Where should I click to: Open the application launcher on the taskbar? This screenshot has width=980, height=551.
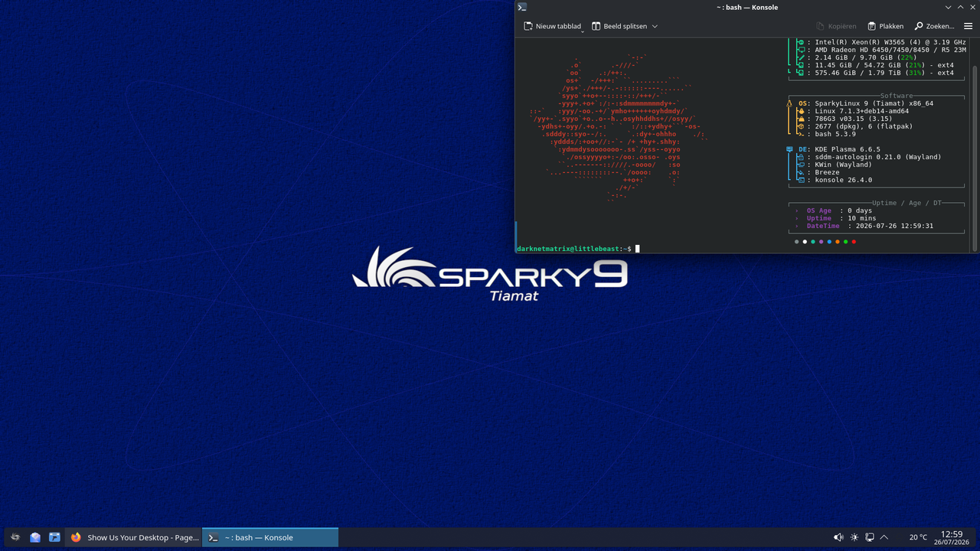coord(15,537)
